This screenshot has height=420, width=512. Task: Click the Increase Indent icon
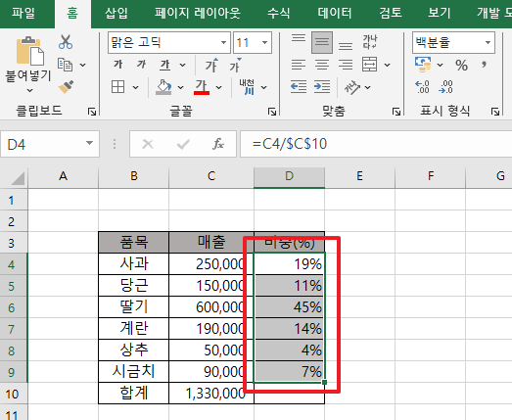click(x=322, y=87)
